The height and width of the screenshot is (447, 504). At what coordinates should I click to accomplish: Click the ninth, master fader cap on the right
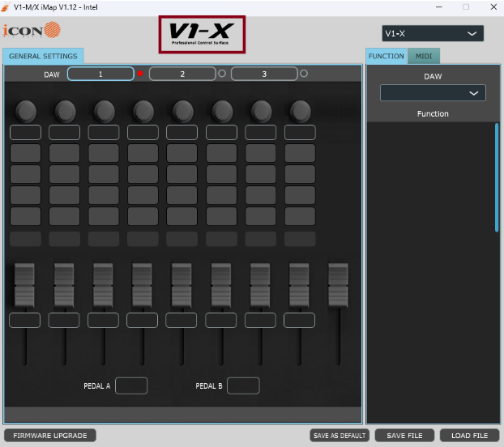338,285
